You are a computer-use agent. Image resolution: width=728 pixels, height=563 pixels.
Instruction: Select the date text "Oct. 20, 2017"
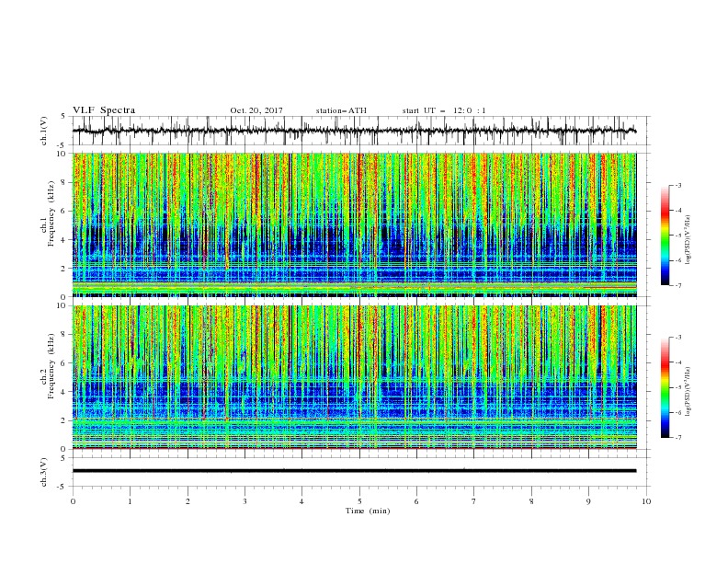(x=256, y=110)
